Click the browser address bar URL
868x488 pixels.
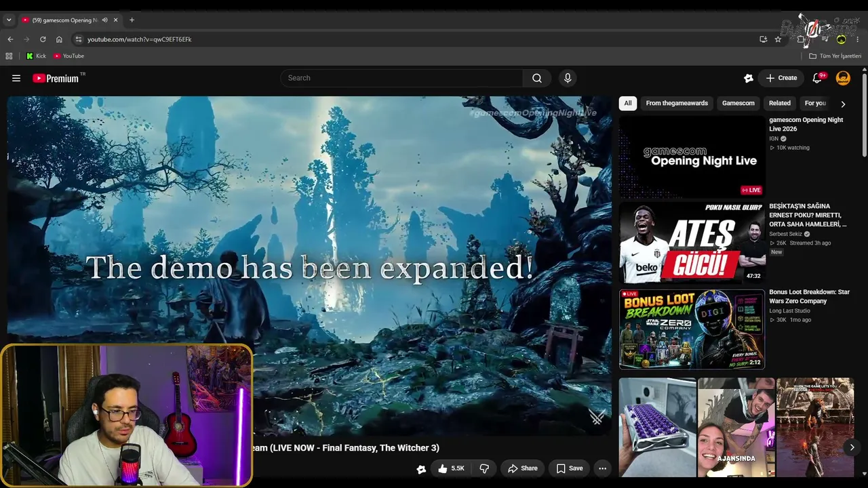pos(140,39)
